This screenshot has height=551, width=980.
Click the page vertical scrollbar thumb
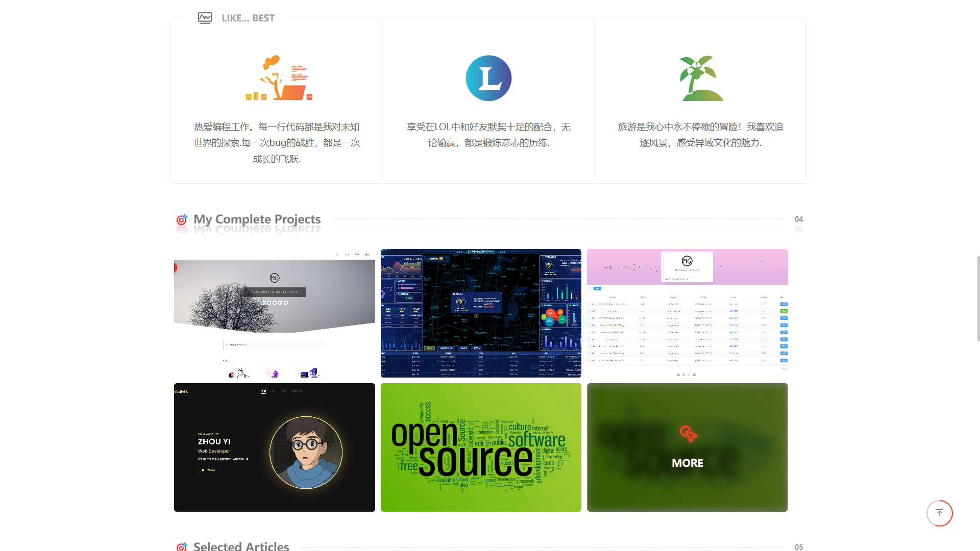coord(978,298)
